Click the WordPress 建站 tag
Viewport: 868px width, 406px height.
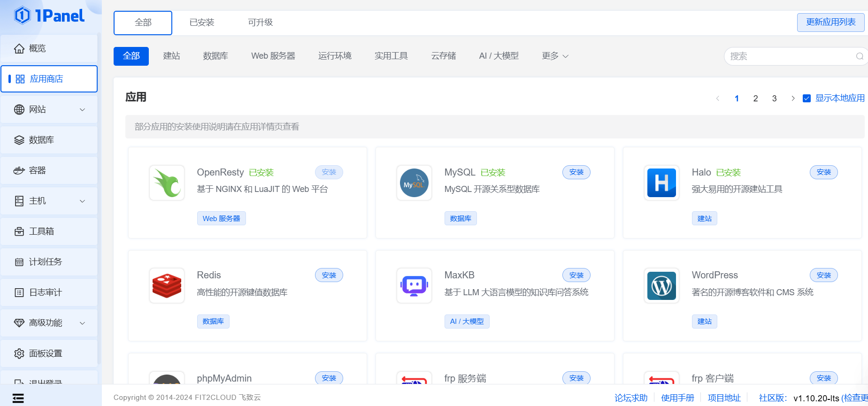click(x=704, y=321)
